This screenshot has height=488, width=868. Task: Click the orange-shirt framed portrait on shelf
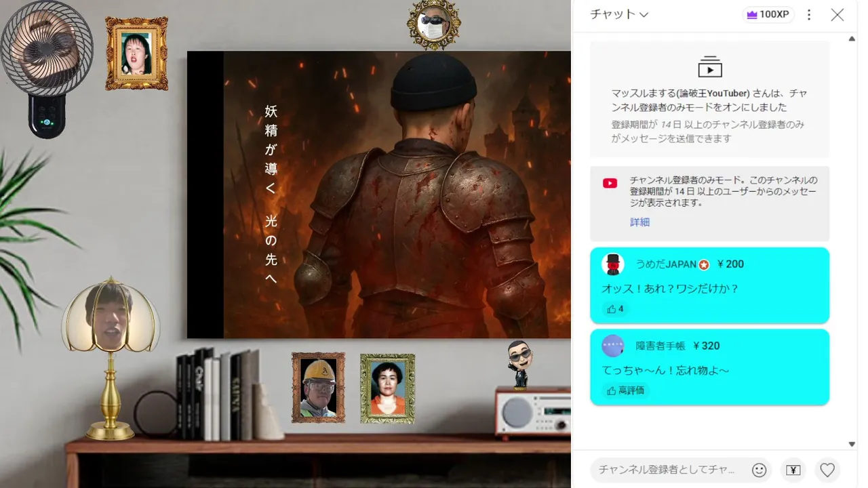[387, 389]
